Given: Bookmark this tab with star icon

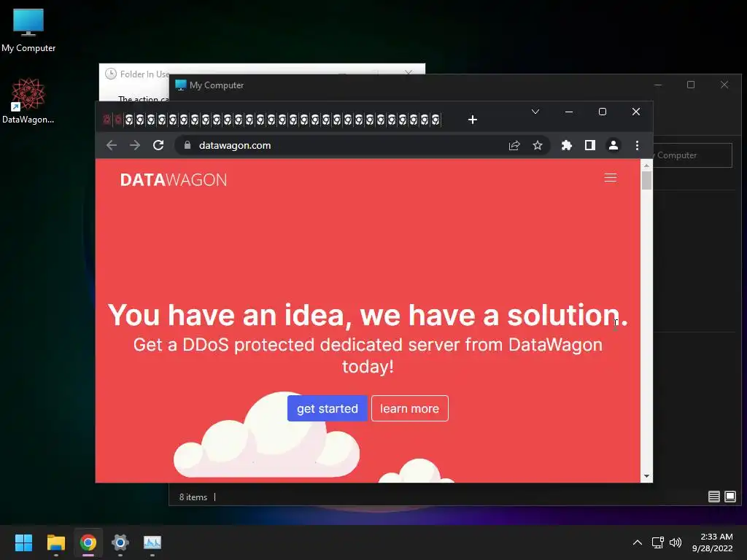Looking at the screenshot, I should pyautogui.click(x=538, y=145).
